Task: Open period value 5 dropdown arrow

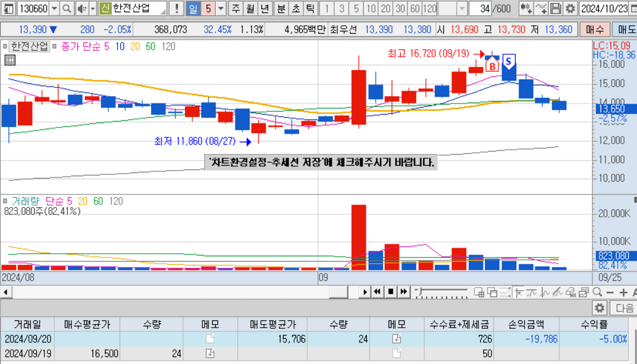Action: point(221,9)
